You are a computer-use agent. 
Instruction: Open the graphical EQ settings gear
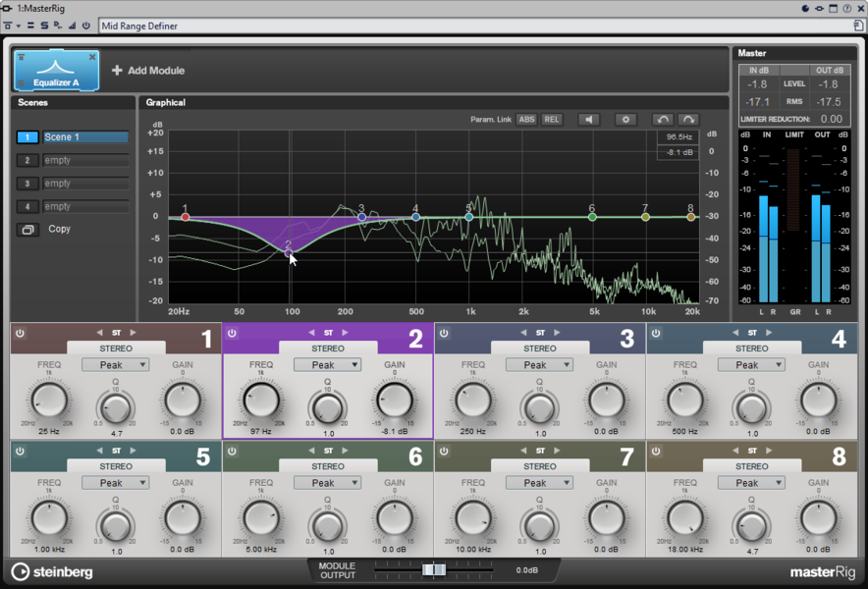tap(625, 120)
